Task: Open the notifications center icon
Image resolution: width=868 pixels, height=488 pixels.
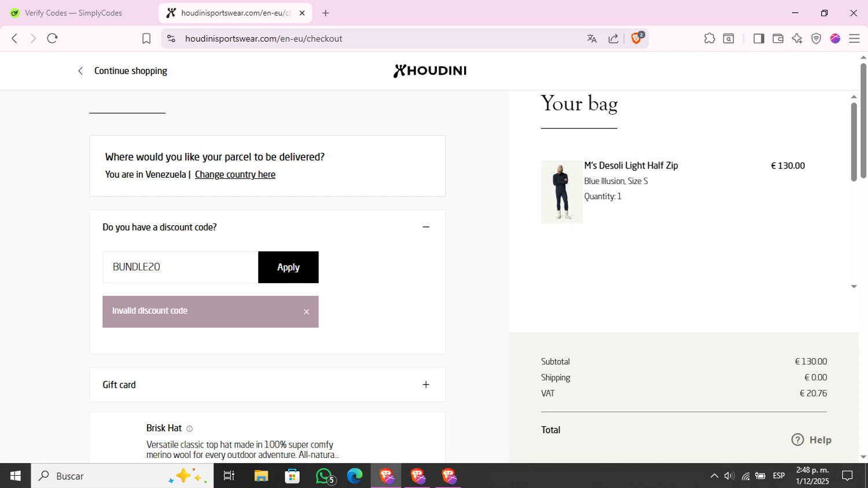Action: [848, 476]
